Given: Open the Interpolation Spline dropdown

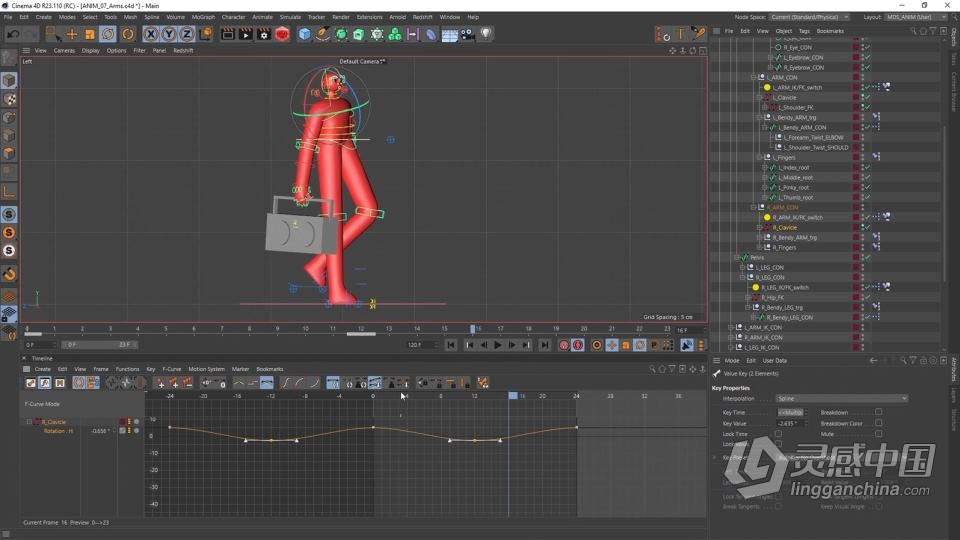Looking at the screenshot, I should tap(841, 399).
